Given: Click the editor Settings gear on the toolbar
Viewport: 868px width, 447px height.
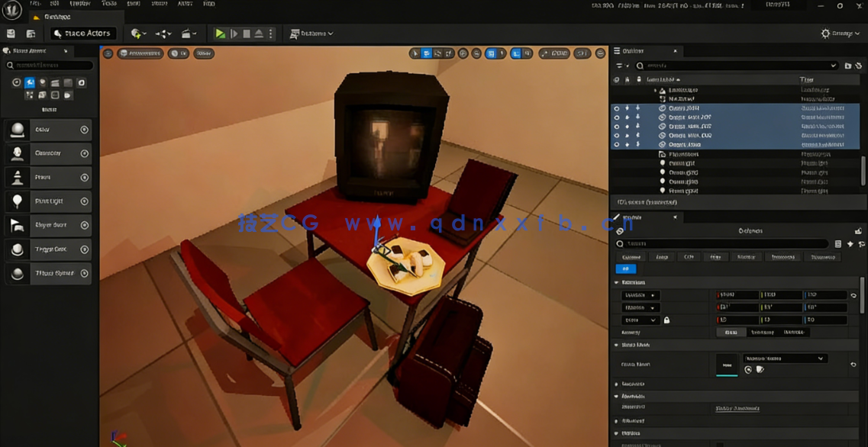Looking at the screenshot, I should pyautogui.click(x=825, y=33).
